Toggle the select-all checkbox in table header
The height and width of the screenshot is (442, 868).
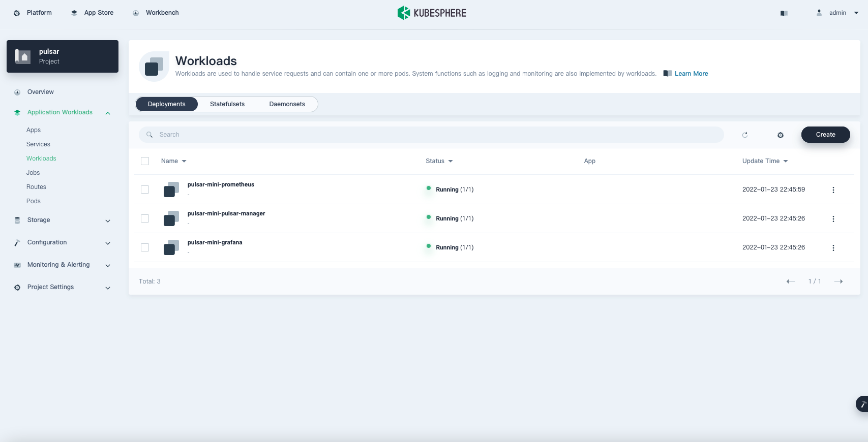(145, 161)
